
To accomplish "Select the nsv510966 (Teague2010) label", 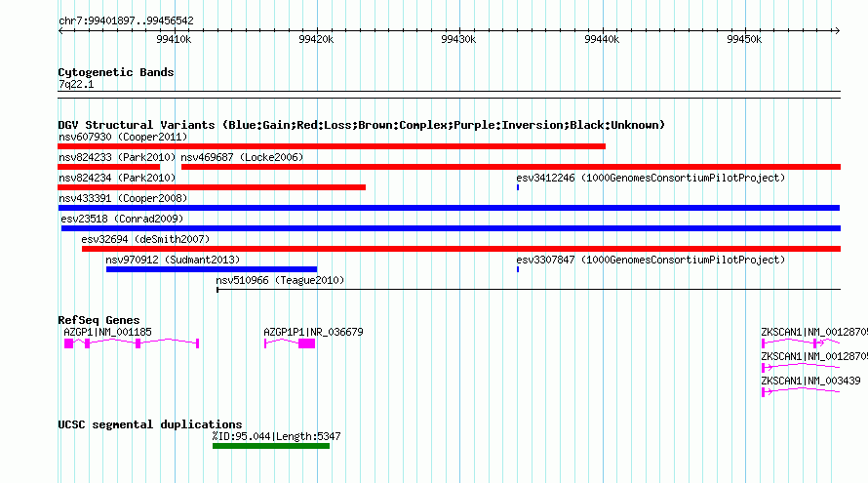I will (280, 280).
